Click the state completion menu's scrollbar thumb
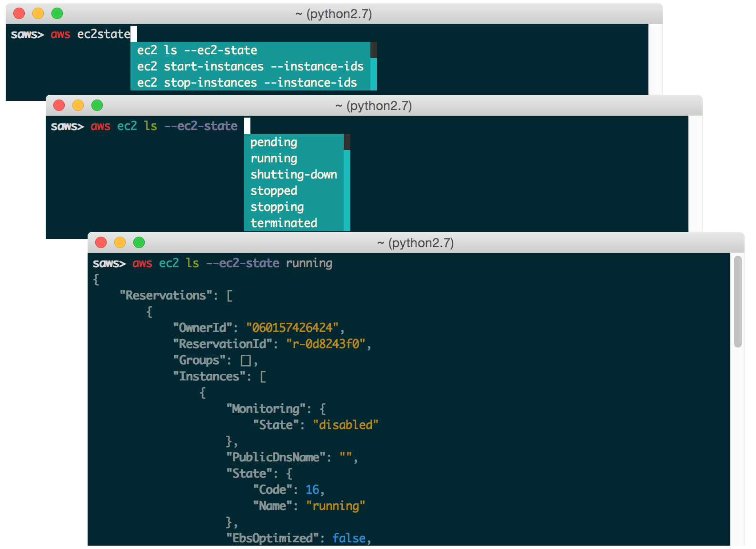This screenshot has height=549, width=756. [x=347, y=142]
